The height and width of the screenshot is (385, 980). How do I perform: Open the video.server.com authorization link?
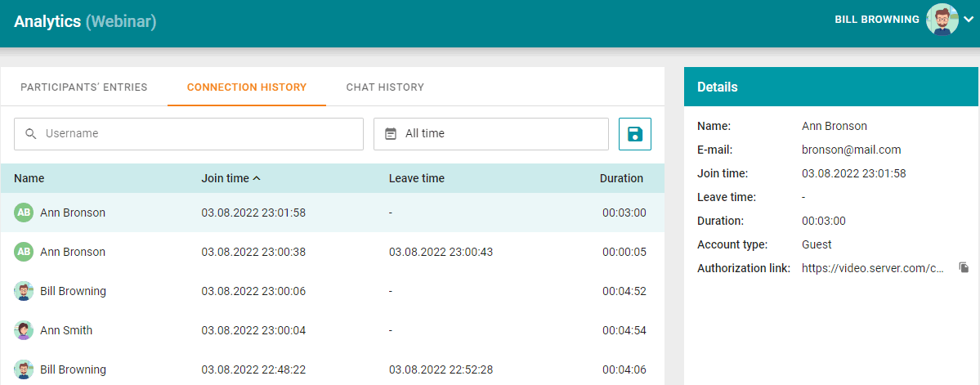(872, 268)
